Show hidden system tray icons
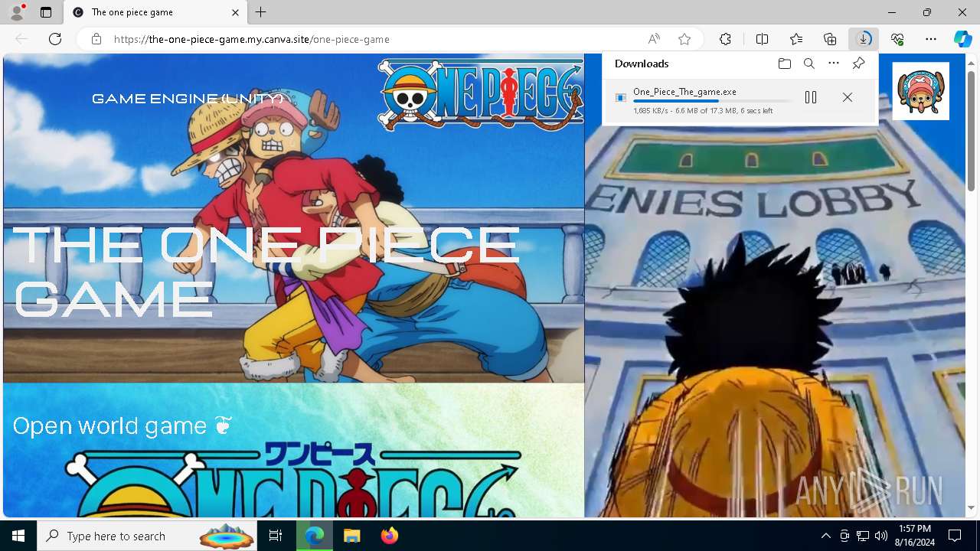This screenshot has width=980, height=551. (825, 536)
